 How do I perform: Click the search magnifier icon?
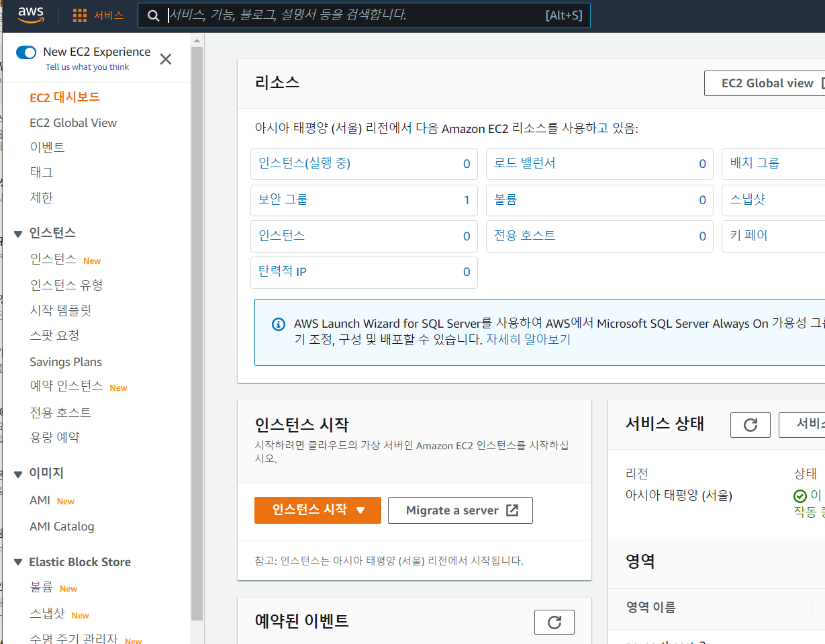154,15
